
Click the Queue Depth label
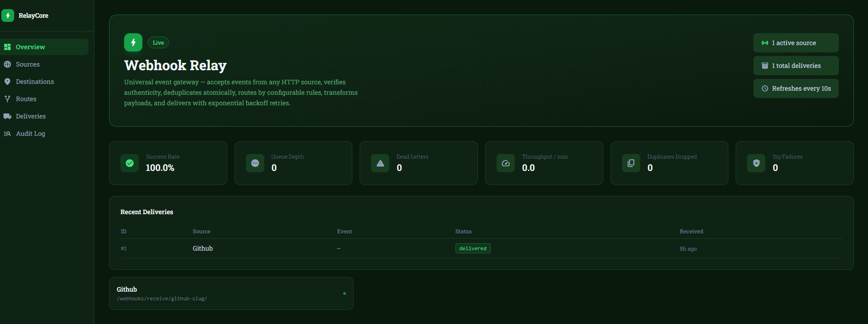point(288,157)
